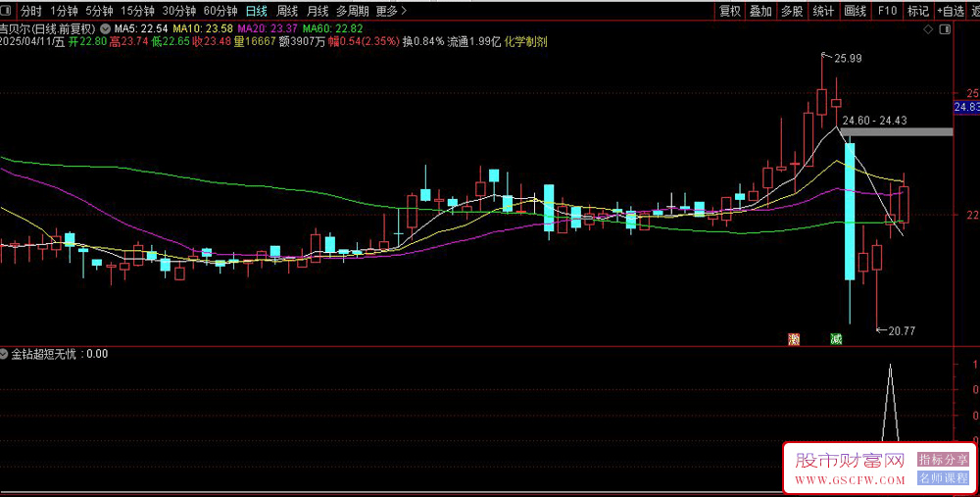The image size is (980, 497).
Task: Click the 幅0.54(2.35%) change value
Action: pos(364,42)
